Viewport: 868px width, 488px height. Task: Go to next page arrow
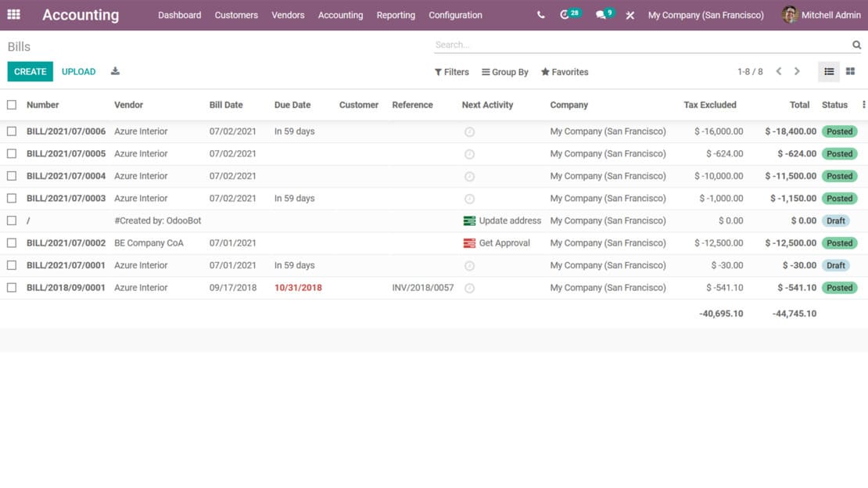[797, 72]
